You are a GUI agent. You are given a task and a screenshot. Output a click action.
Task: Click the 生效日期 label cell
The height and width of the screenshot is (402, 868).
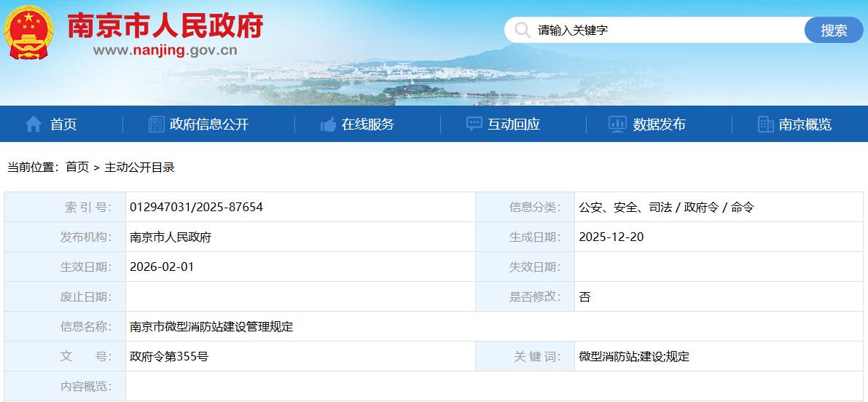click(65, 267)
